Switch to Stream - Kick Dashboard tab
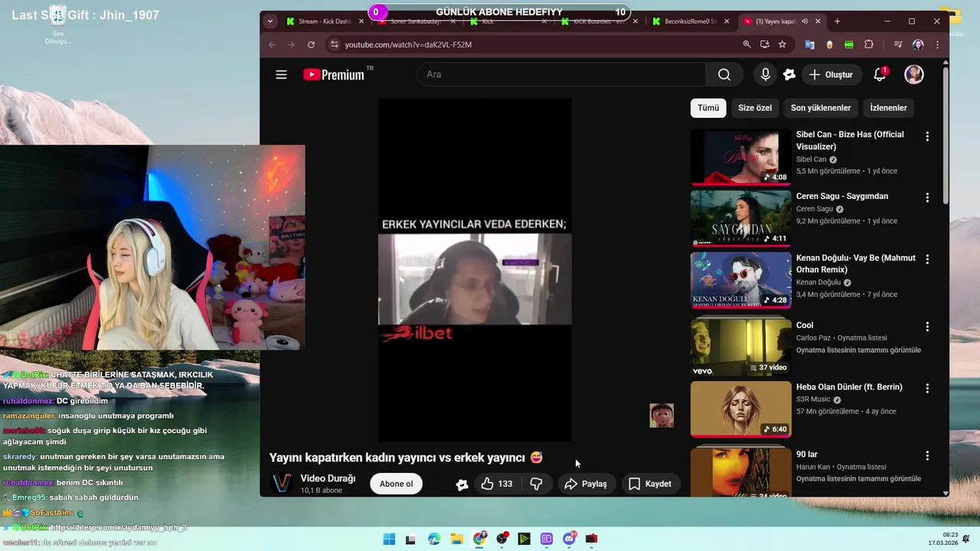Screen dimensions: 980x551 coord(324,21)
